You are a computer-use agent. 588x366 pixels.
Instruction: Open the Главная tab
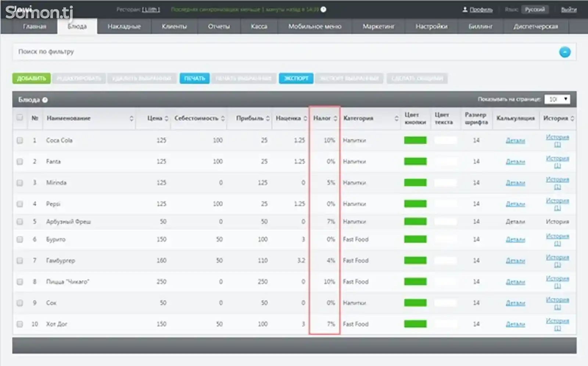[35, 26]
